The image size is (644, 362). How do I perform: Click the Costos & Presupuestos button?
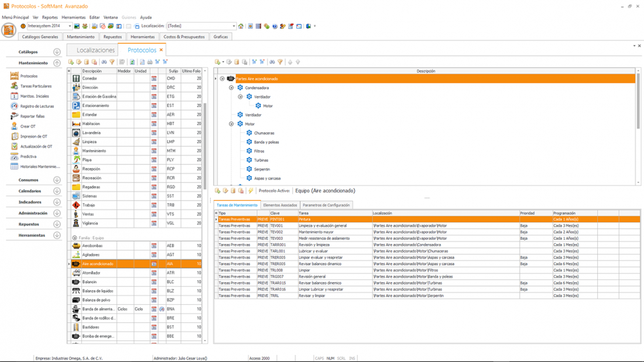click(x=184, y=37)
